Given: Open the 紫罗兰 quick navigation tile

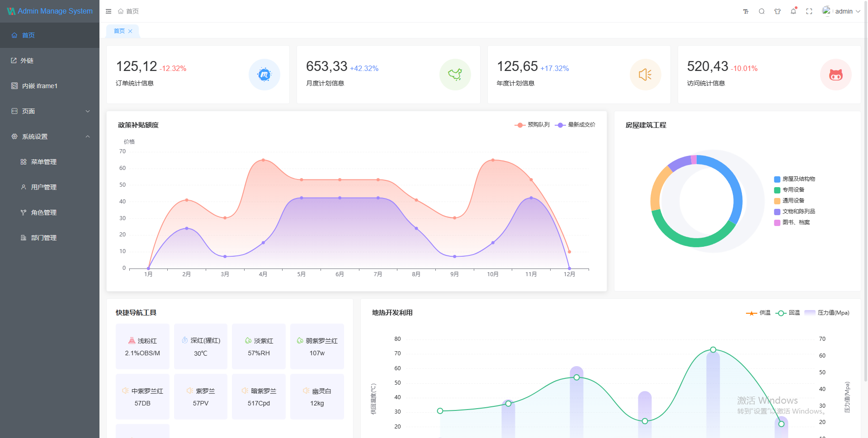Looking at the screenshot, I should 201,397.
